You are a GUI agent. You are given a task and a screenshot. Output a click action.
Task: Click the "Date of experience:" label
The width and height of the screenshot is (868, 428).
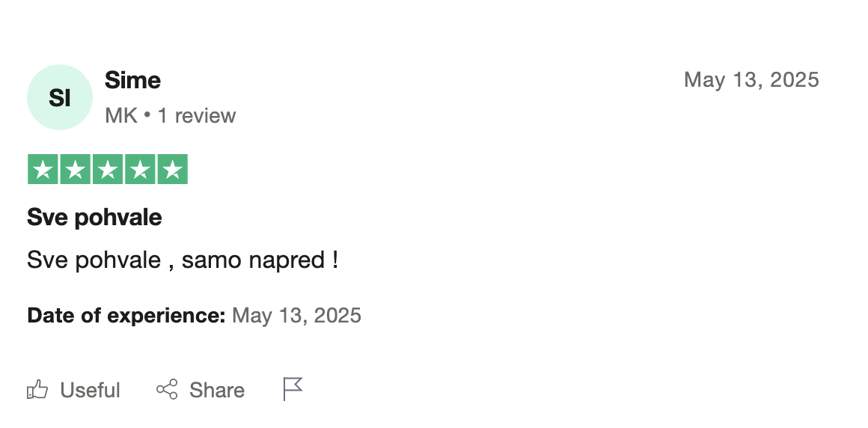pos(126,315)
